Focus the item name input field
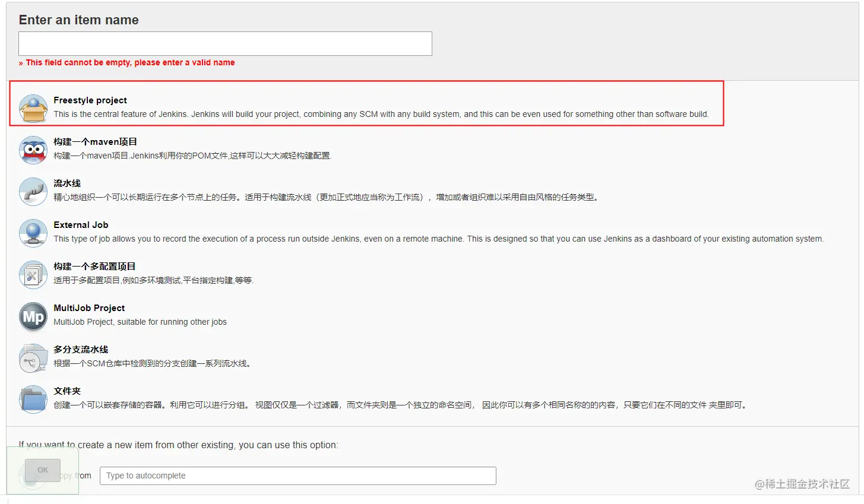The width and height of the screenshot is (864, 504). (225, 44)
